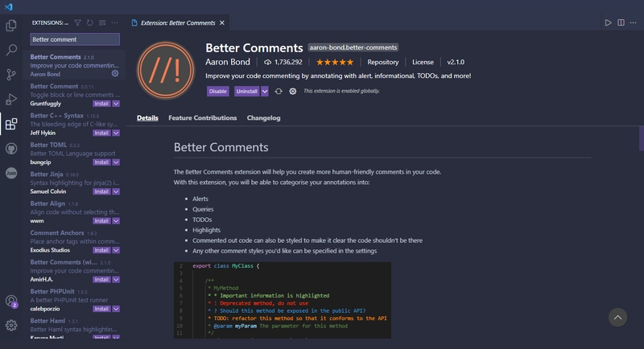
Task: Refresh the extensions list
Action: click(90, 23)
